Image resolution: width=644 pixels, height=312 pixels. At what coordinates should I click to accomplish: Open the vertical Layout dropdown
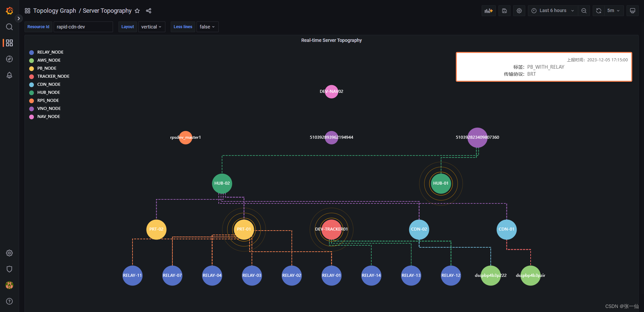tap(152, 27)
